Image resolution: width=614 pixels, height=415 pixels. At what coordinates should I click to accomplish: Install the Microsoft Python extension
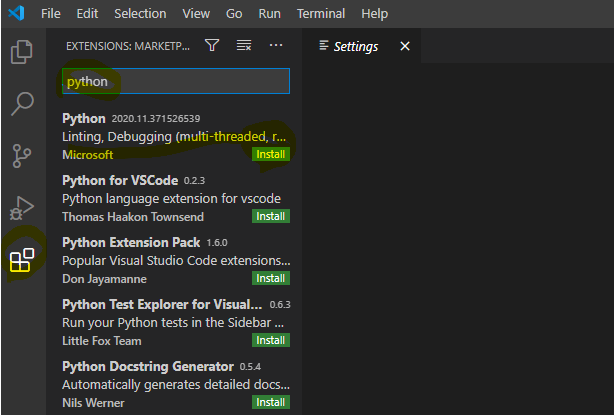[271, 154]
